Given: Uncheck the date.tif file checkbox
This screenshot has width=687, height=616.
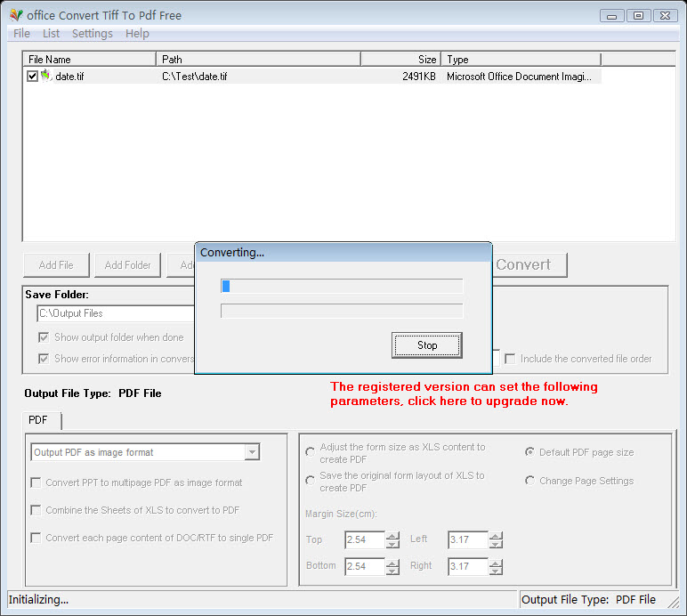Looking at the screenshot, I should point(33,77).
